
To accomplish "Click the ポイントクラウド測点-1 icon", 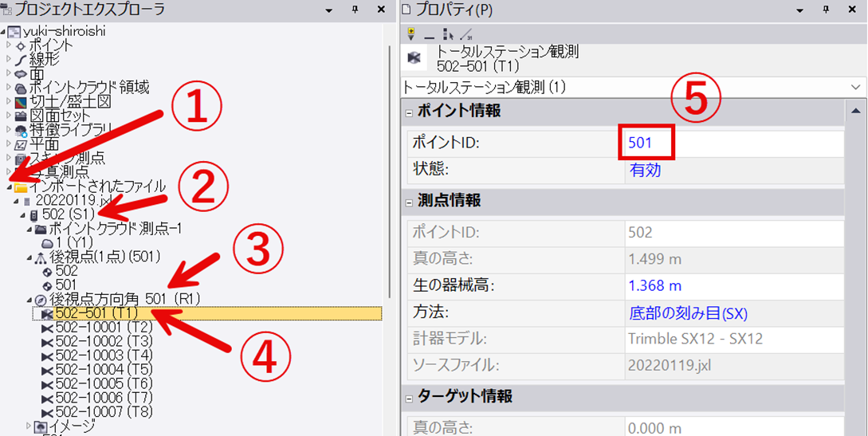I will [40, 228].
